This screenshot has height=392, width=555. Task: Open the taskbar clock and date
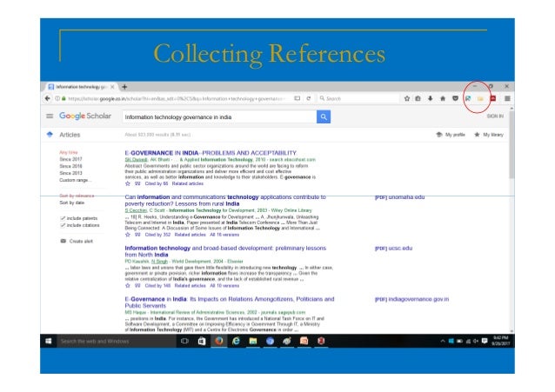tap(500, 341)
